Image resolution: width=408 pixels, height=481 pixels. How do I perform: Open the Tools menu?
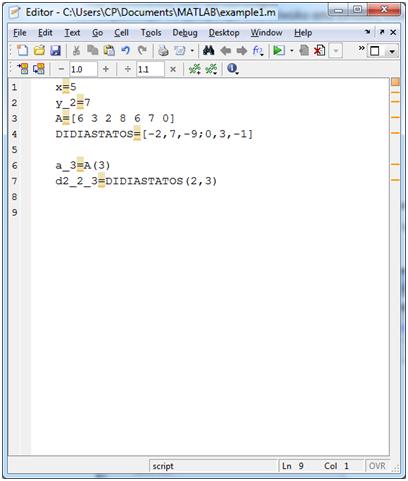pyautogui.click(x=151, y=33)
